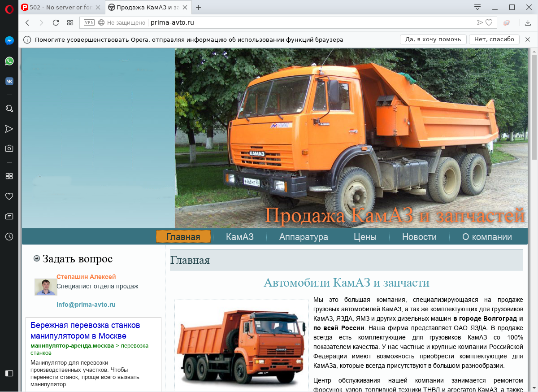The height and width of the screenshot is (392, 538).
Task: Click the name 'Степашин Алексей'
Action: click(86, 277)
